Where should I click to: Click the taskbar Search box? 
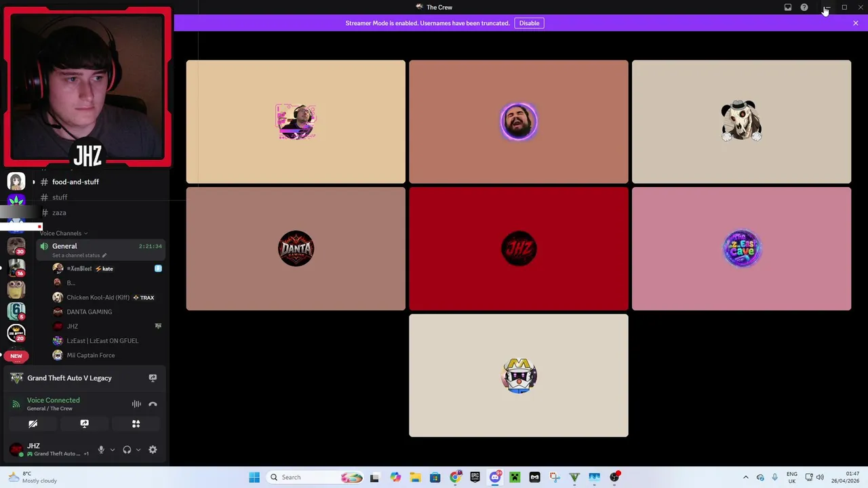click(315, 477)
